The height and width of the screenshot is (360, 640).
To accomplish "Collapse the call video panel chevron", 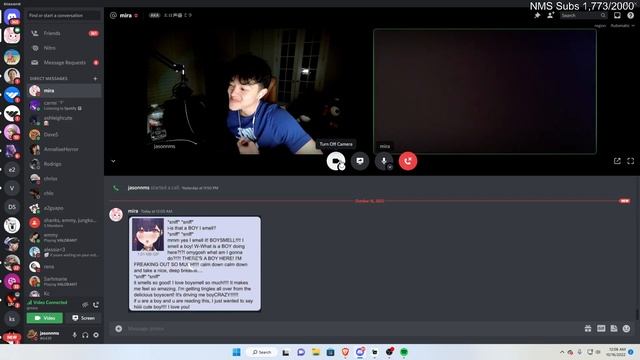I will click(113, 161).
